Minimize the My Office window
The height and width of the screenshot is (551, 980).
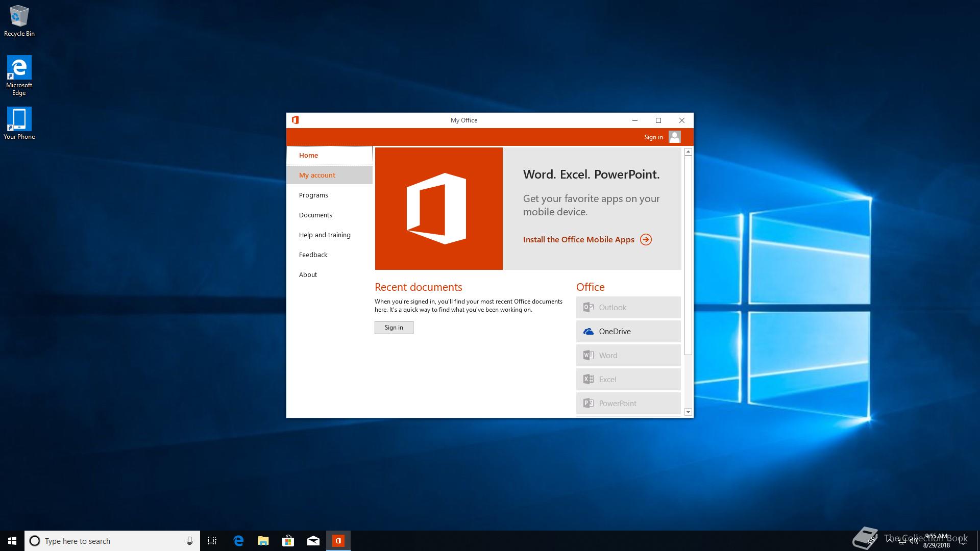coord(635,120)
